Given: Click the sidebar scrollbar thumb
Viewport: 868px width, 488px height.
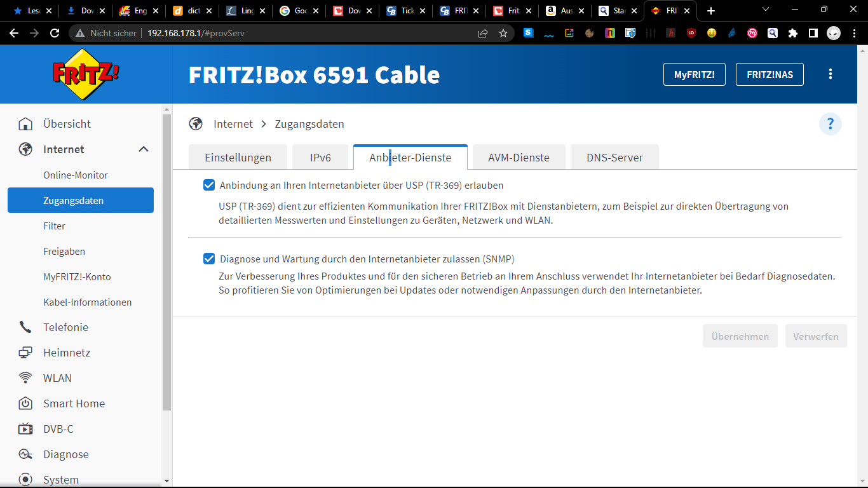Looking at the screenshot, I should click(167, 262).
